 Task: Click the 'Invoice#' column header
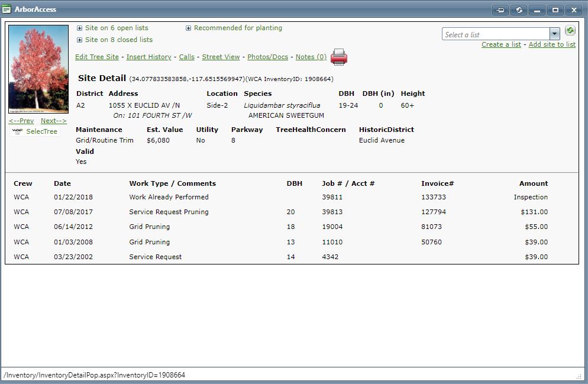[x=437, y=183]
